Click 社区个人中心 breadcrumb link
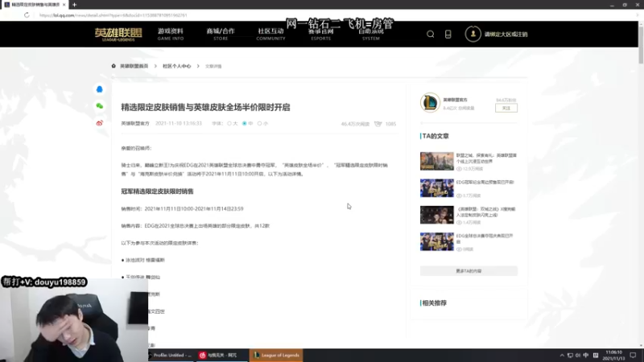 [x=176, y=66]
